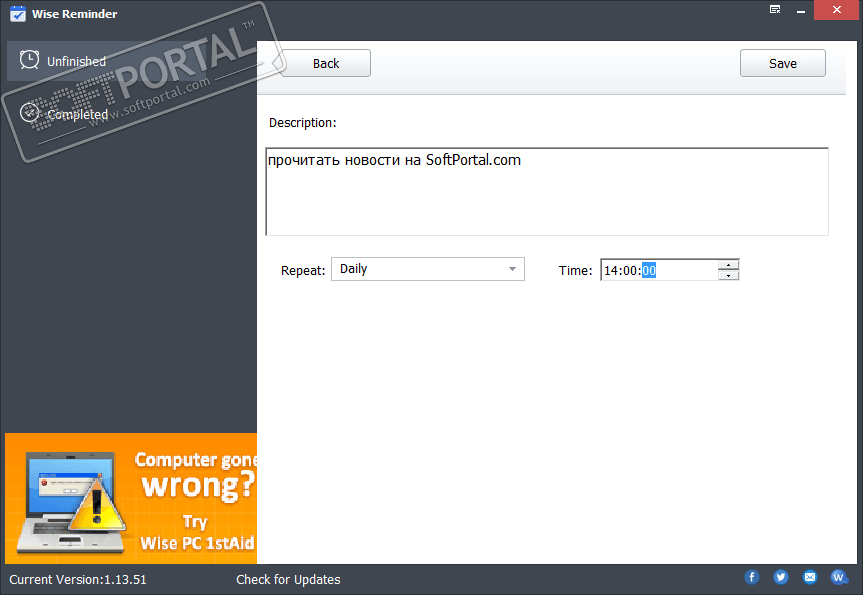The height and width of the screenshot is (595, 863).
Task: Click Check for Updates link
Action: (288, 580)
